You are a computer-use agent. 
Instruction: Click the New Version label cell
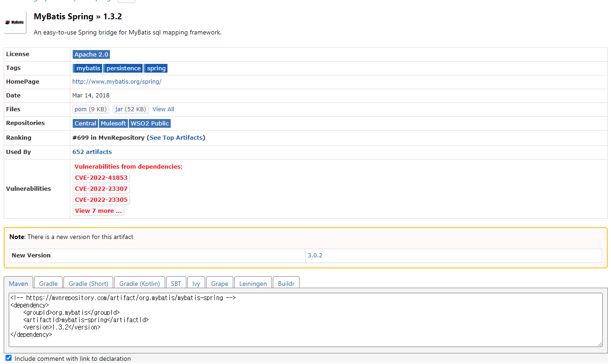pos(157,256)
